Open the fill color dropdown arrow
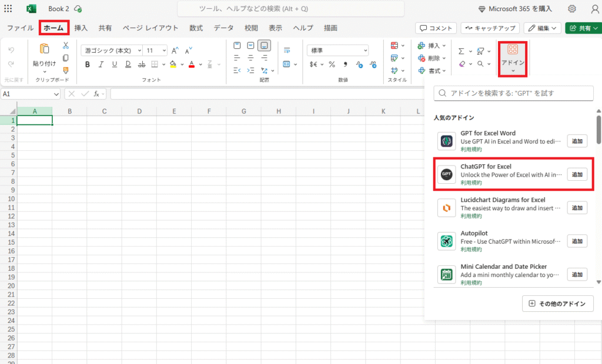The height and width of the screenshot is (364, 602). [x=182, y=65]
